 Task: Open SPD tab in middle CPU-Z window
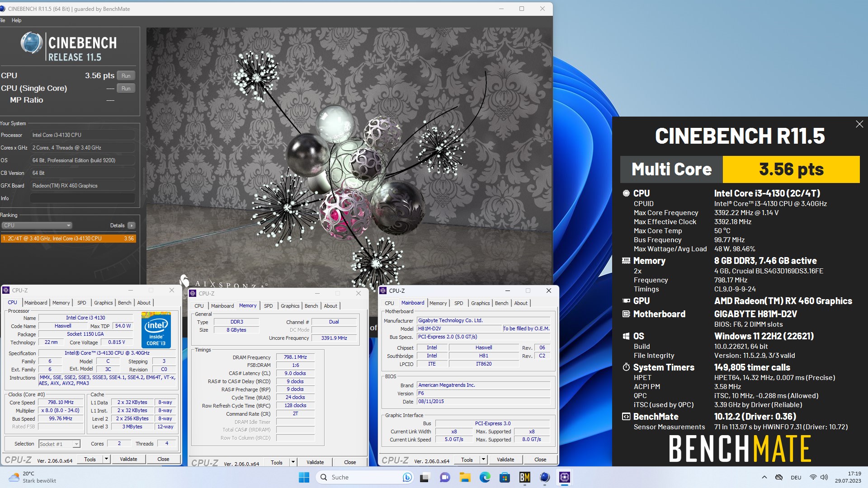pos(269,306)
